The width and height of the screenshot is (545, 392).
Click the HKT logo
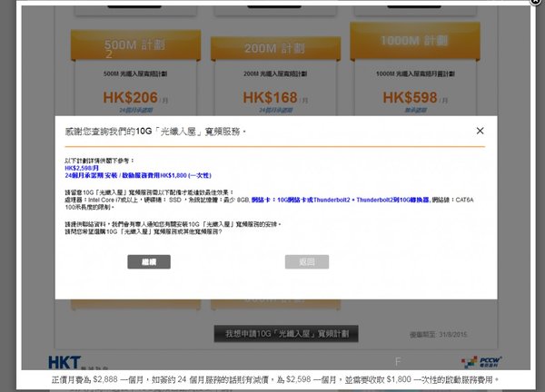[x=64, y=362]
